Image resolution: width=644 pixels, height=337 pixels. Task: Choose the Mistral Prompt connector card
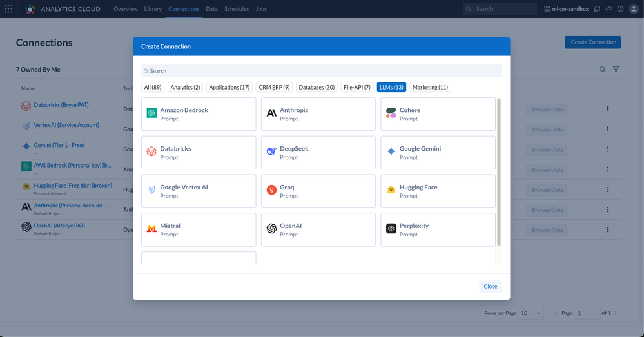[x=199, y=229]
